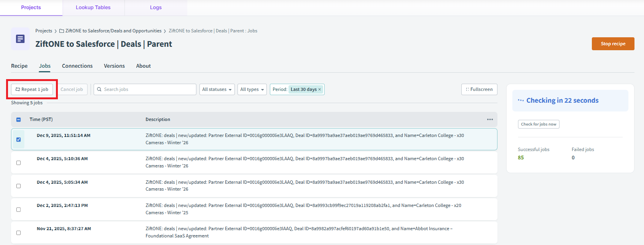
Task: Click the Stop recipe button
Action: point(613,44)
